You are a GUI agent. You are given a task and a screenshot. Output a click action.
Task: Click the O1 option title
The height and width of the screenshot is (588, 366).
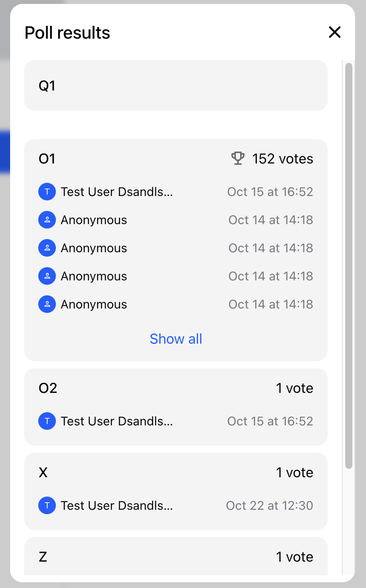point(47,159)
